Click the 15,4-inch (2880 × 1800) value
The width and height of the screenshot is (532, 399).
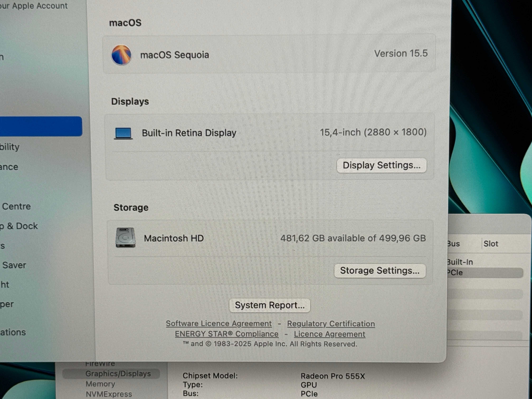click(373, 132)
